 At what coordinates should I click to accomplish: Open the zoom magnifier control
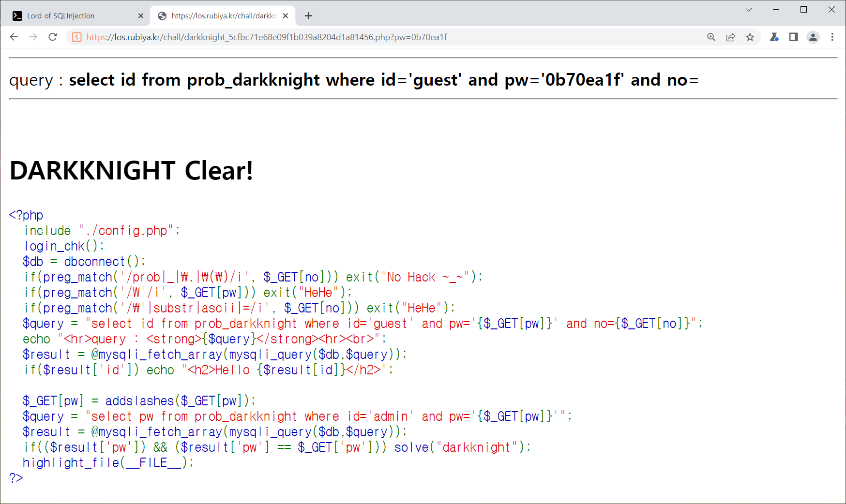tap(711, 37)
